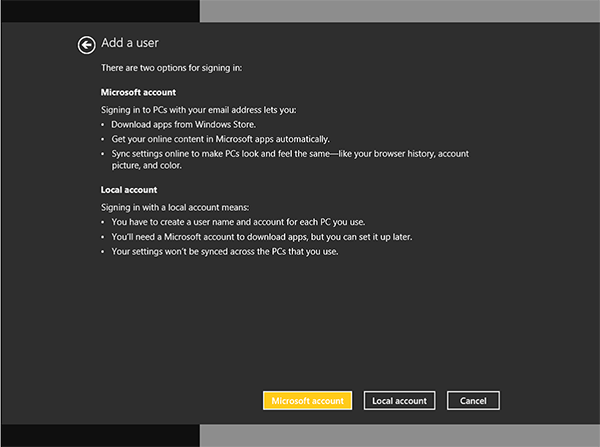Click the black bar in bottom-left corner
Viewport: 600px width, 447px height.
click(x=100, y=435)
